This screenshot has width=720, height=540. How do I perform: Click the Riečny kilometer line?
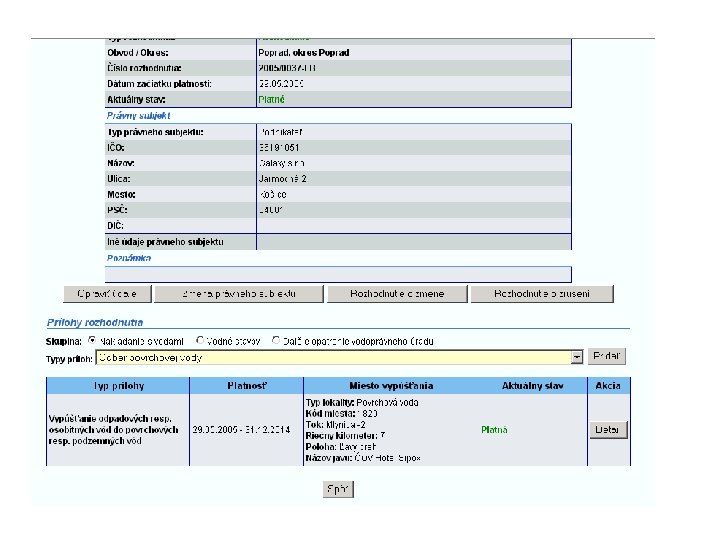tap(345, 436)
